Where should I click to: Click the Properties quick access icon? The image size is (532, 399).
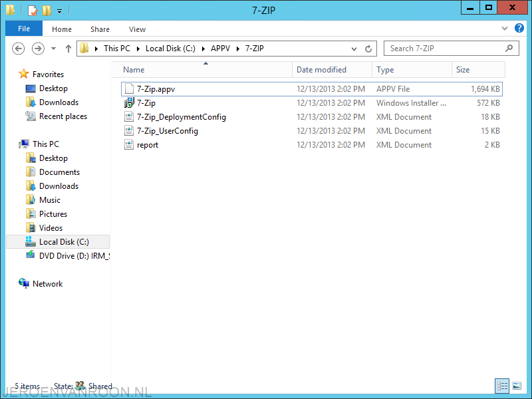[x=32, y=11]
